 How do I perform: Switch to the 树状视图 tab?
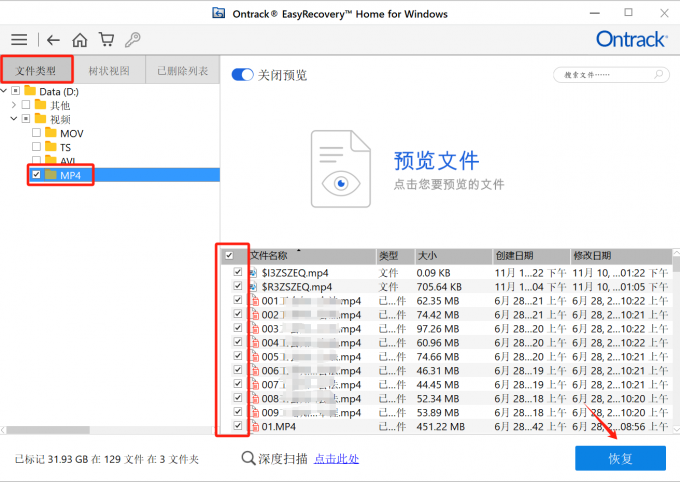109,70
